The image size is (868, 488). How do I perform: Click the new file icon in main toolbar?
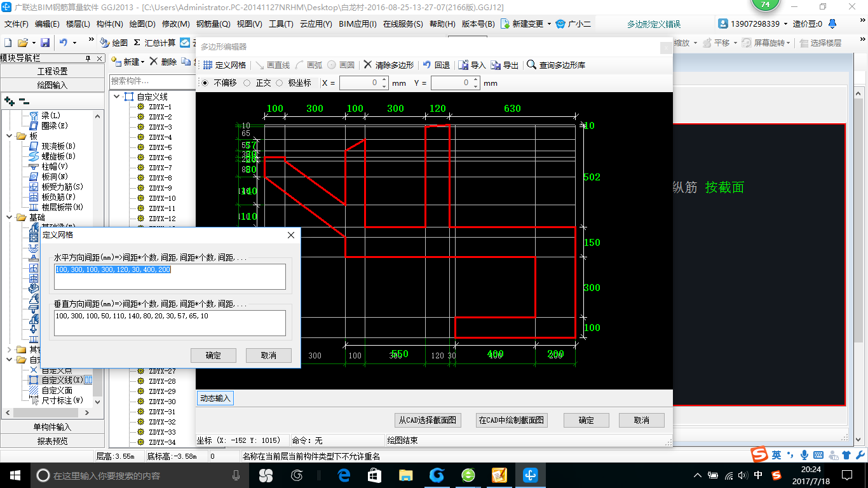(x=8, y=43)
